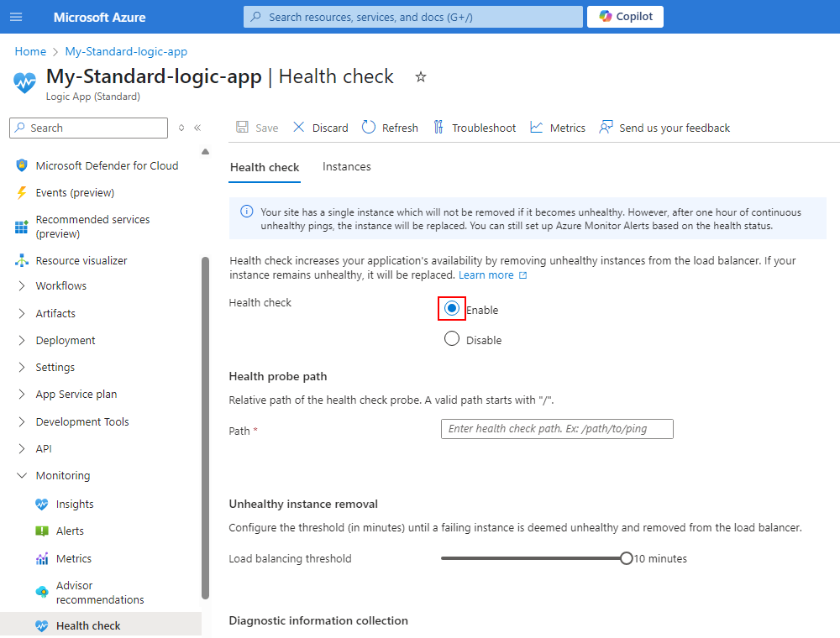Select the Disable radio button
Image resolution: width=840 pixels, height=638 pixels.
coord(452,339)
